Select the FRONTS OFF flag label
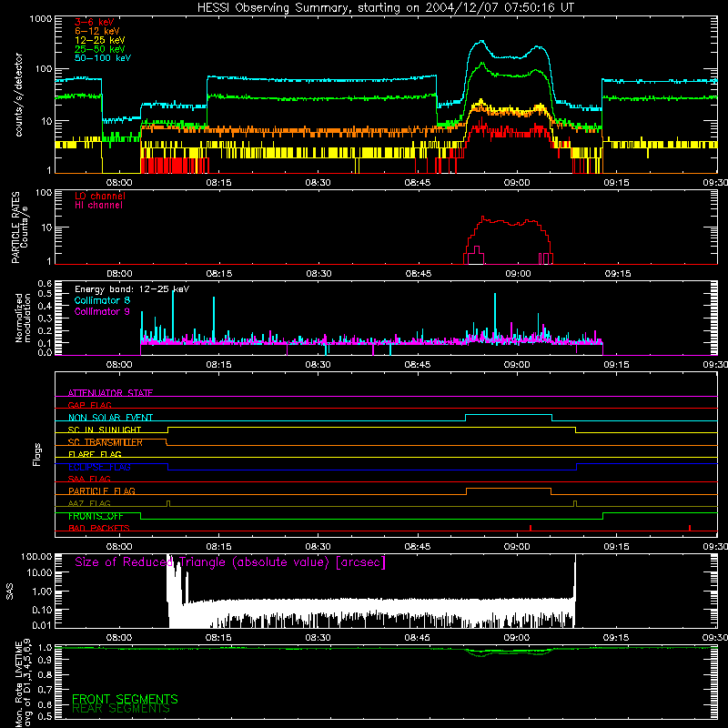The height and width of the screenshot is (728, 728). pos(96,516)
